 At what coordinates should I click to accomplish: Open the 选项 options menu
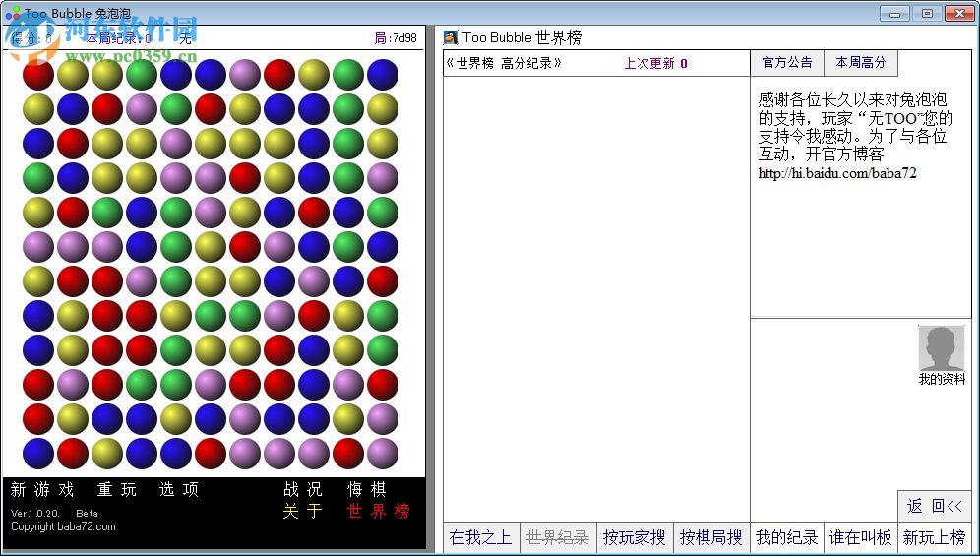click(x=179, y=490)
